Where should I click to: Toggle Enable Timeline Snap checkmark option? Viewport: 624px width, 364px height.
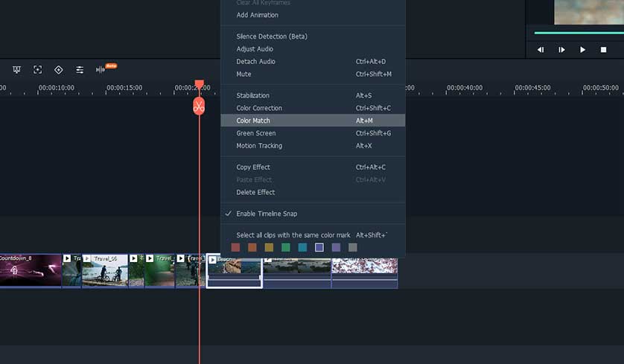point(313,214)
